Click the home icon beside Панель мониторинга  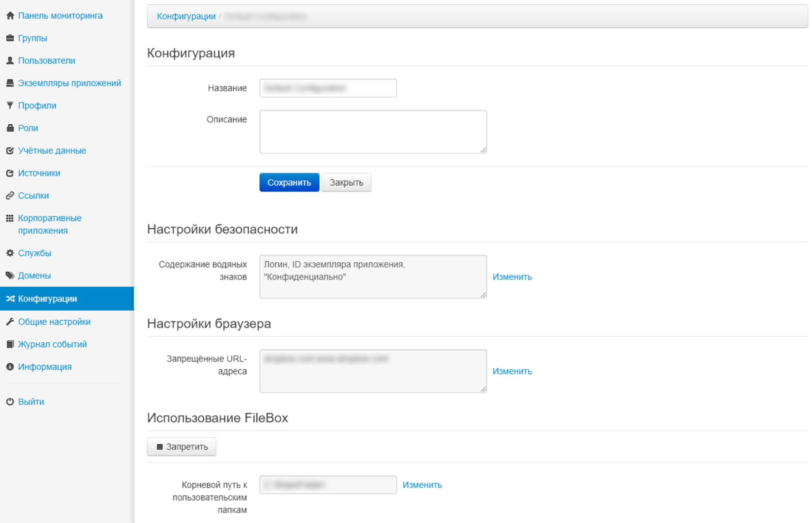(x=10, y=16)
